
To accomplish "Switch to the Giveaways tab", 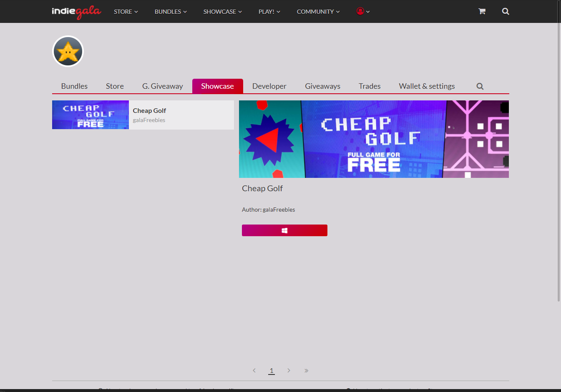I will click(322, 86).
